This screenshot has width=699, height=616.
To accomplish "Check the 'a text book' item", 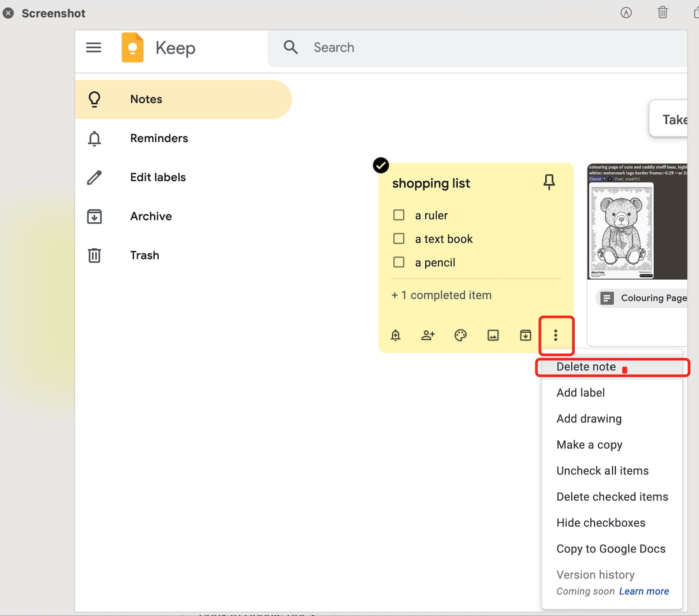I will point(398,239).
